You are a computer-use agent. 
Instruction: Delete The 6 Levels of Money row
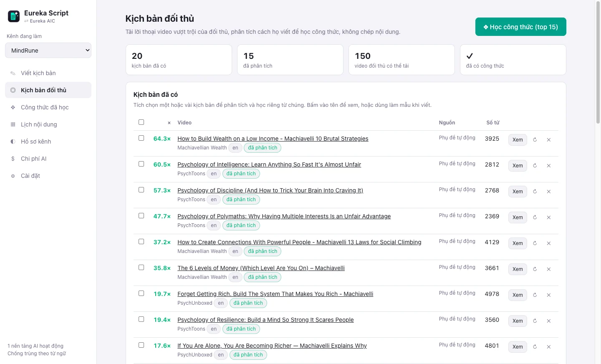coord(549,269)
